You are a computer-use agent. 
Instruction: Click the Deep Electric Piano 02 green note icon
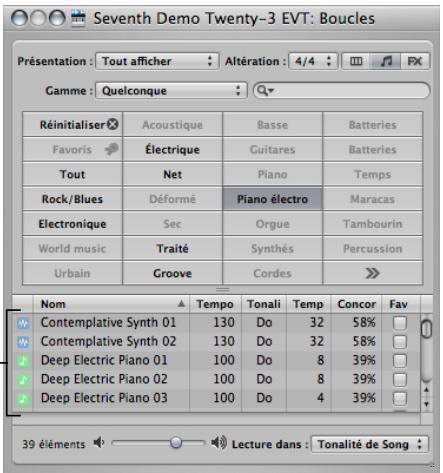coord(23,379)
